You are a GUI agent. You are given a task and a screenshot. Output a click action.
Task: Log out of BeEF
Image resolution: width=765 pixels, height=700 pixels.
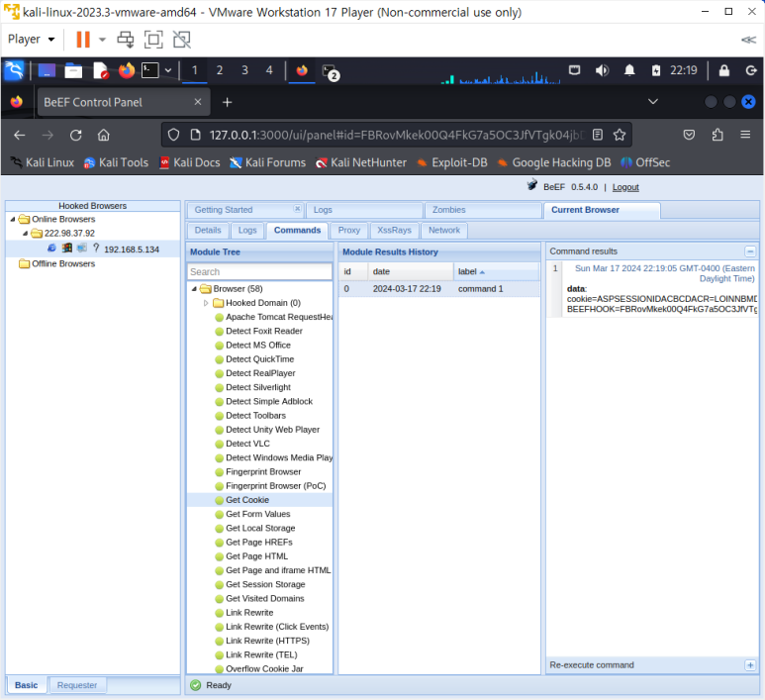tap(625, 187)
